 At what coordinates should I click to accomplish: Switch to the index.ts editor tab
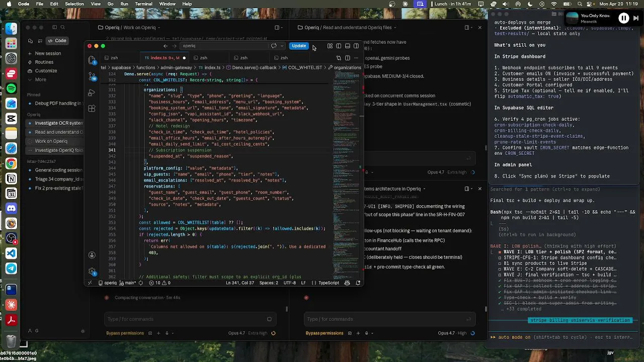coord(164,58)
